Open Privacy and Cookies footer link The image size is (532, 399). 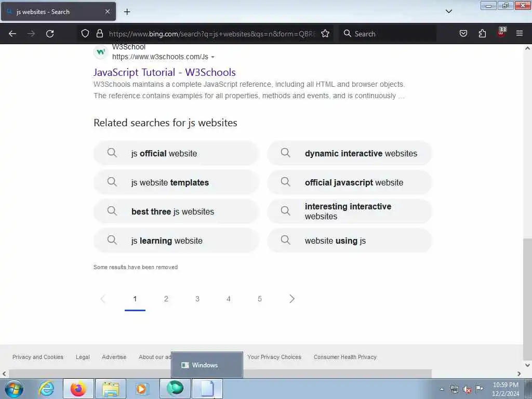(x=37, y=357)
